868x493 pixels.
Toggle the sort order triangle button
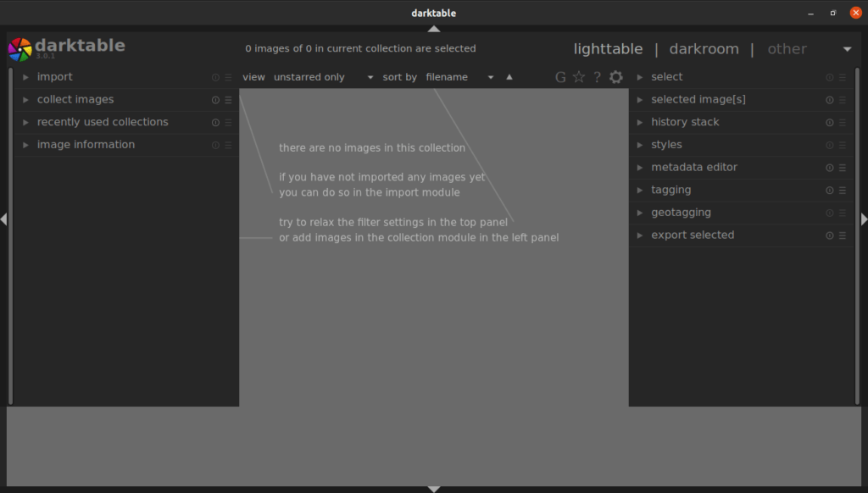point(509,77)
